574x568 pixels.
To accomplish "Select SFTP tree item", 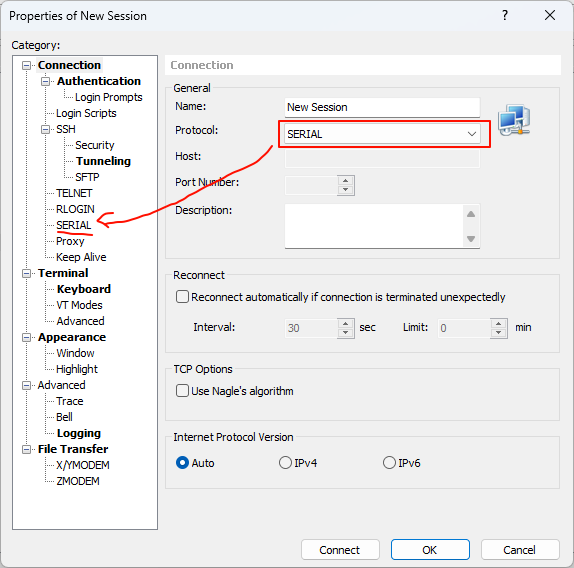I will click(x=87, y=178).
